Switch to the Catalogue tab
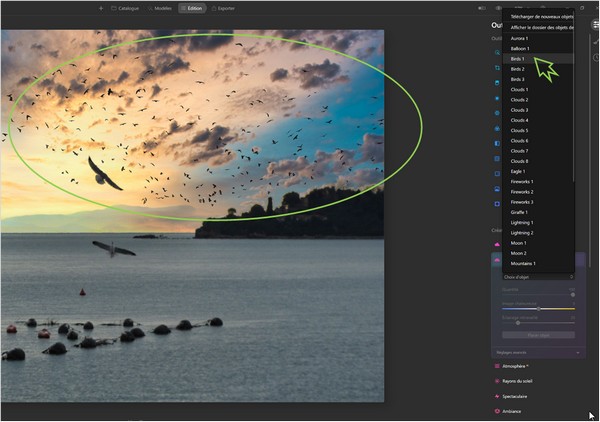600x422 pixels. point(125,8)
